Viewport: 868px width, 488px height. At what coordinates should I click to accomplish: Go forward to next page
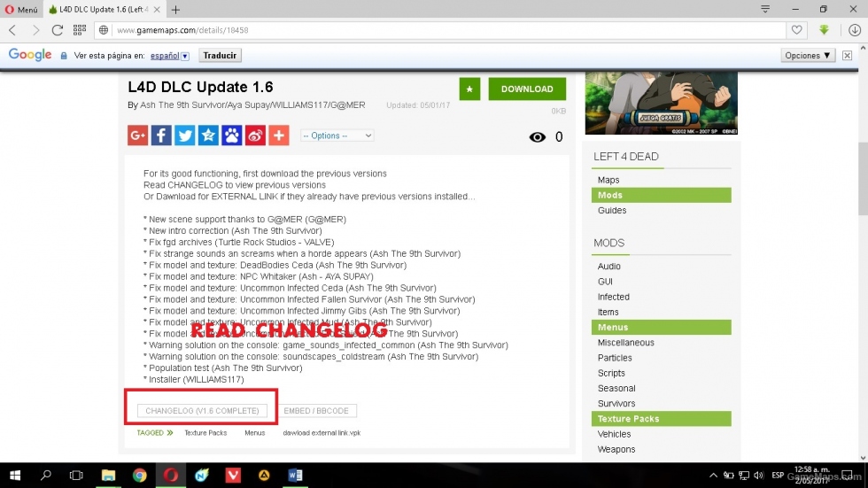point(35,30)
